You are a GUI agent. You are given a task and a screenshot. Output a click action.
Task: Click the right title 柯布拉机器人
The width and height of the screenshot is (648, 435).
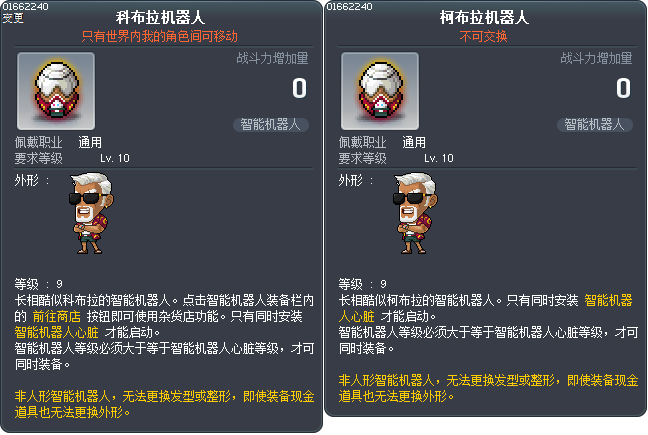pyautogui.click(x=484, y=18)
